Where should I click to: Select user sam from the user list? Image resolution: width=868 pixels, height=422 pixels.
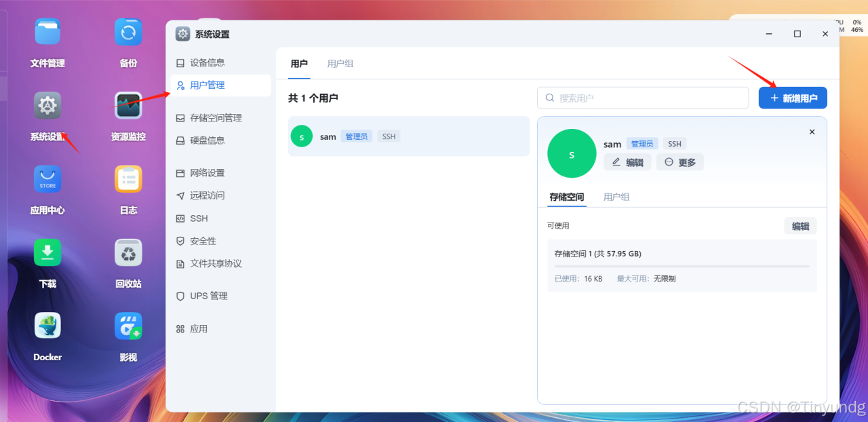pos(408,136)
